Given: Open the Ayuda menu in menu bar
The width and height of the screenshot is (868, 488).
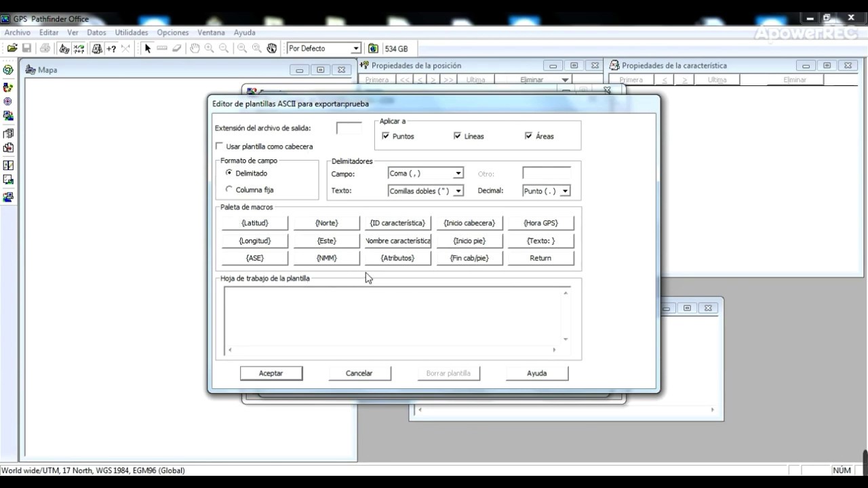Looking at the screenshot, I should (x=245, y=33).
